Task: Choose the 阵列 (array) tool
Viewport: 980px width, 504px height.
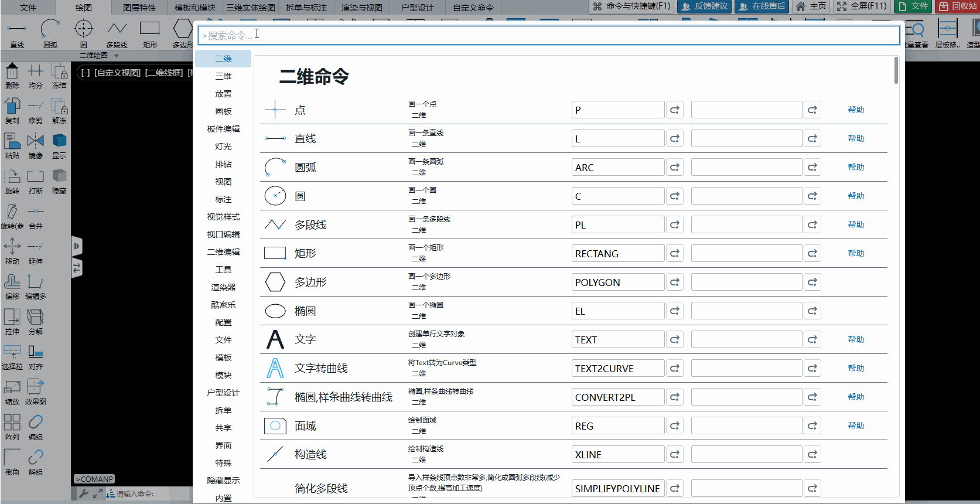Action: (x=12, y=426)
